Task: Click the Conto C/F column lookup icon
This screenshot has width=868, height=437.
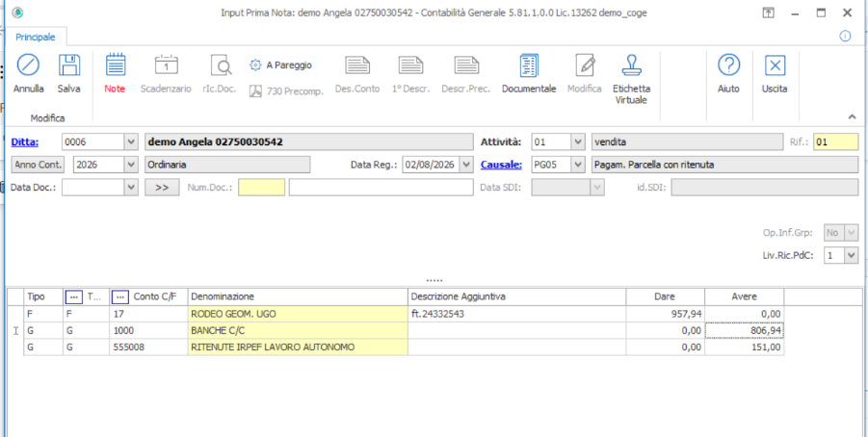Action: [120, 296]
